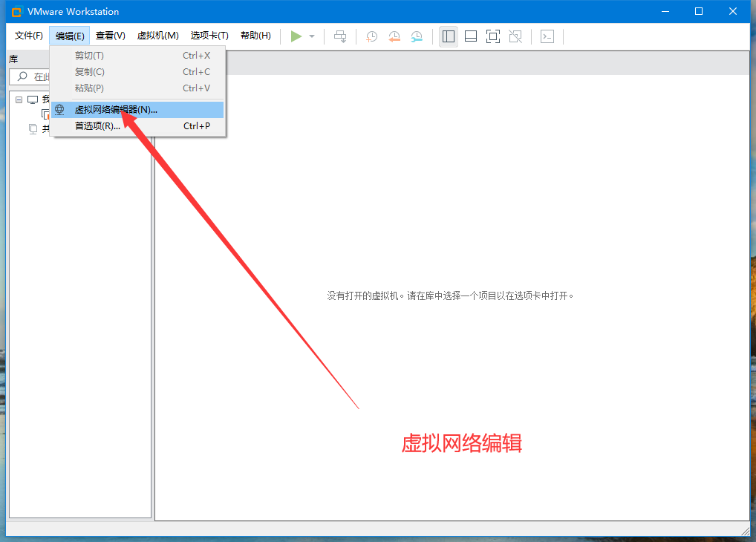Click the VMware Workstation title bar icon
The height and width of the screenshot is (542, 756).
tap(16, 11)
